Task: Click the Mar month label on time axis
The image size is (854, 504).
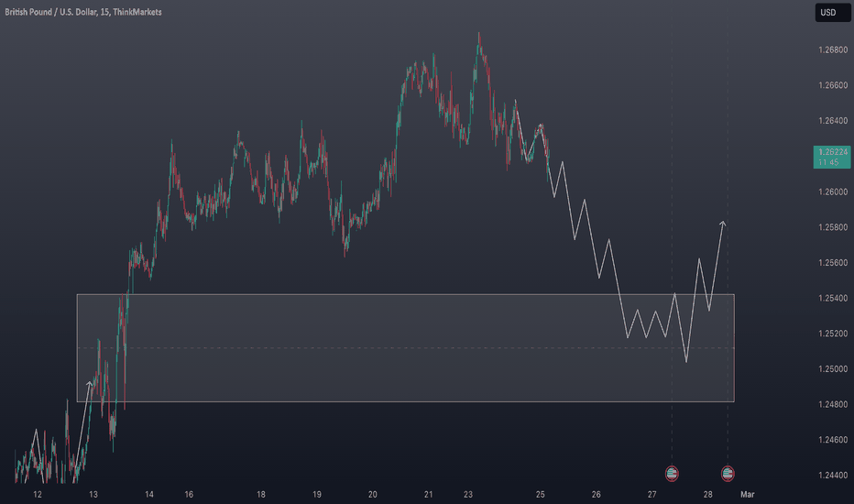Action: tap(748, 495)
